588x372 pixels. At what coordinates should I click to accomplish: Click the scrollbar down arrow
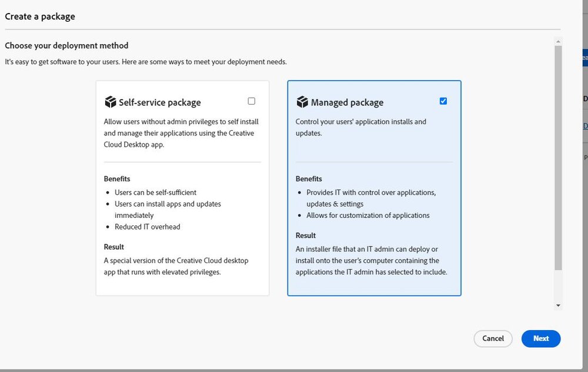(558, 305)
